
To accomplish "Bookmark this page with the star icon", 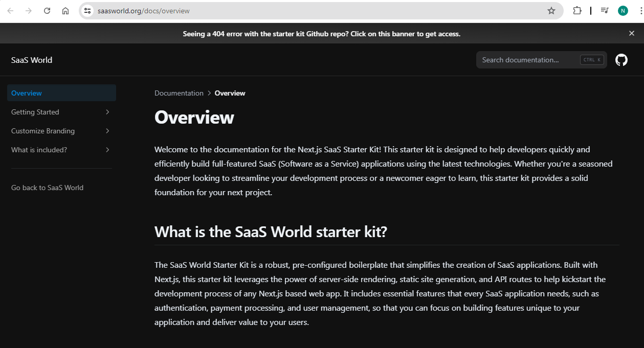I will 551,11.
